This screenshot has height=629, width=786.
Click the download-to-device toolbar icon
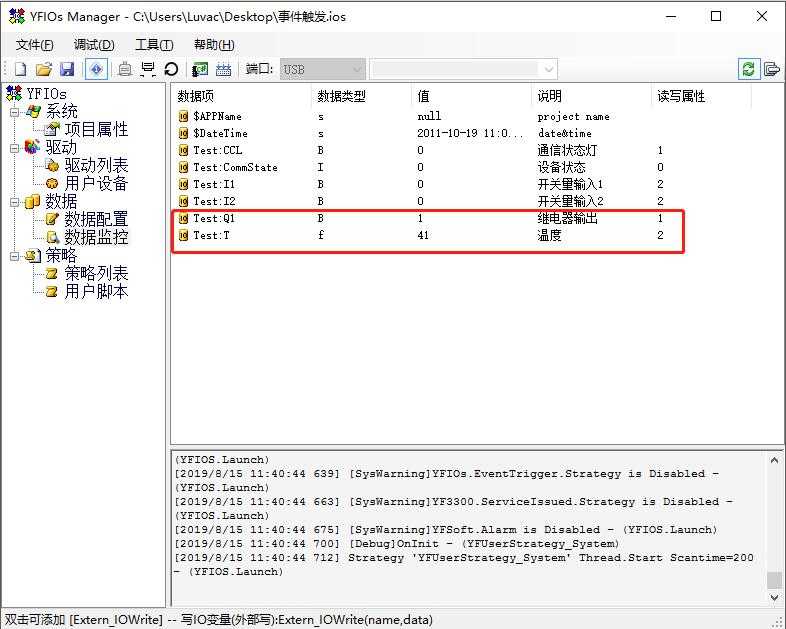pyautogui.click(x=148, y=69)
